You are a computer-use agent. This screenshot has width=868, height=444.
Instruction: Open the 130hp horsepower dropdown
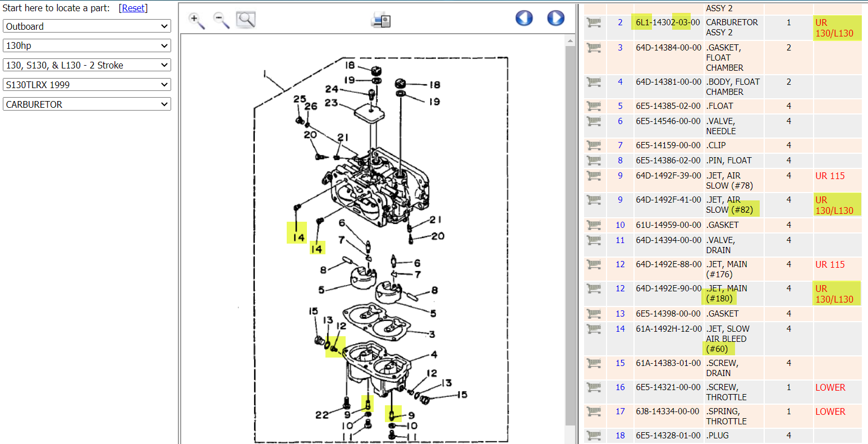click(x=87, y=45)
